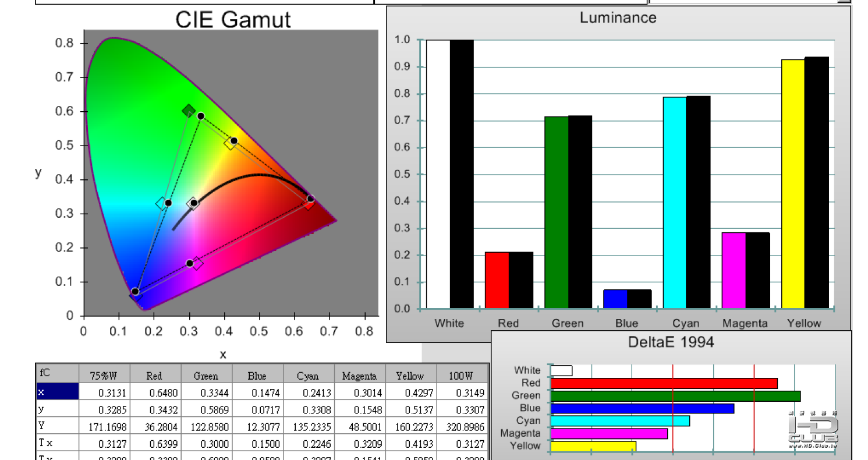The height and width of the screenshot is (460, 868).
Task: Click the yellow bar in DeltaE 1994
Action: 593,447
